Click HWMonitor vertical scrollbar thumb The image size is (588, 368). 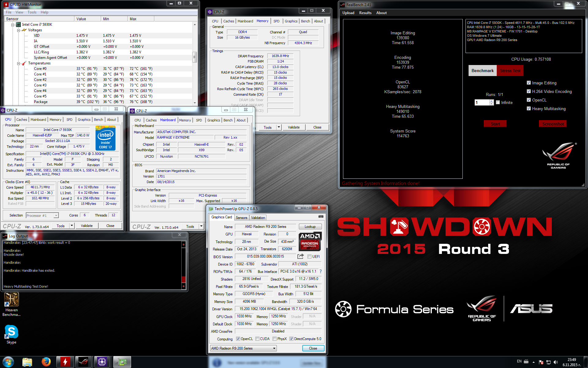point(194,57)
